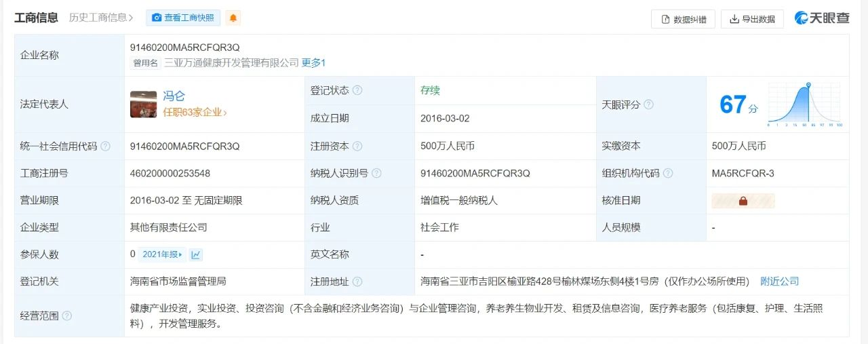The image size is (868, 344).
Task: Click help icon beside 经营范围
Action: coord(67,316)
